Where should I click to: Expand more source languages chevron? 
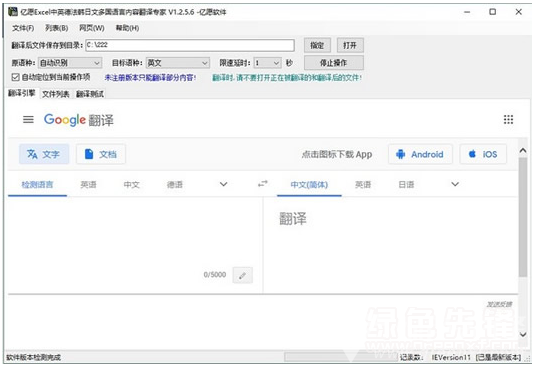pos(223,184)
